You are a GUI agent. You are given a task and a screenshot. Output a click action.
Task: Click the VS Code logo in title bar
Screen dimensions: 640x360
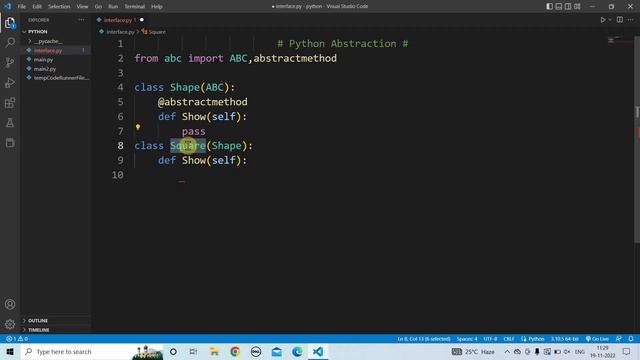pyautogui.click(x=7, y=6)
